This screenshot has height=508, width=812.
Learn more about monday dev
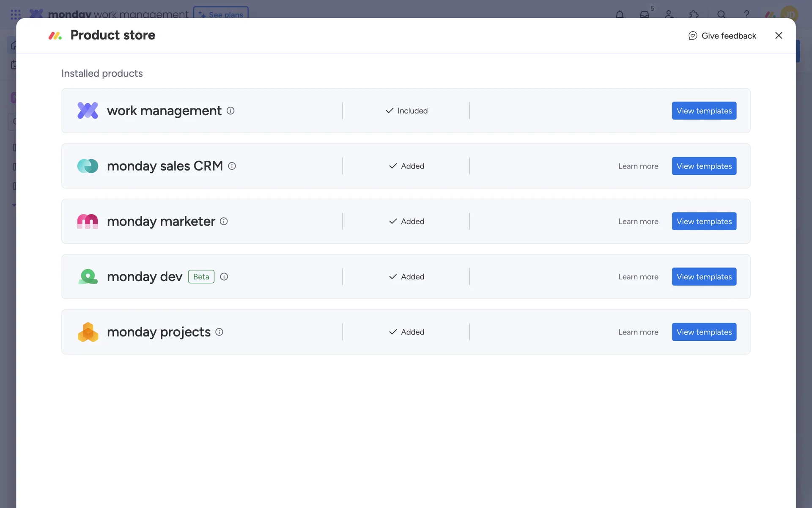638,276
